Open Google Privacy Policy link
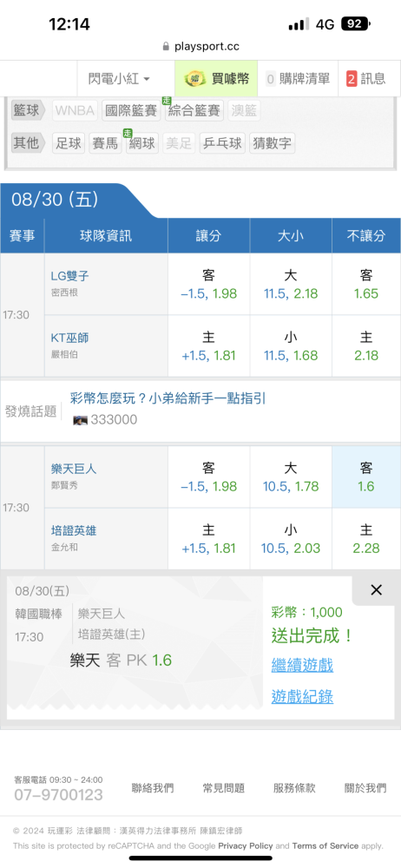The height and width of the screenshot is (868, 401). [x=246, y=845]
